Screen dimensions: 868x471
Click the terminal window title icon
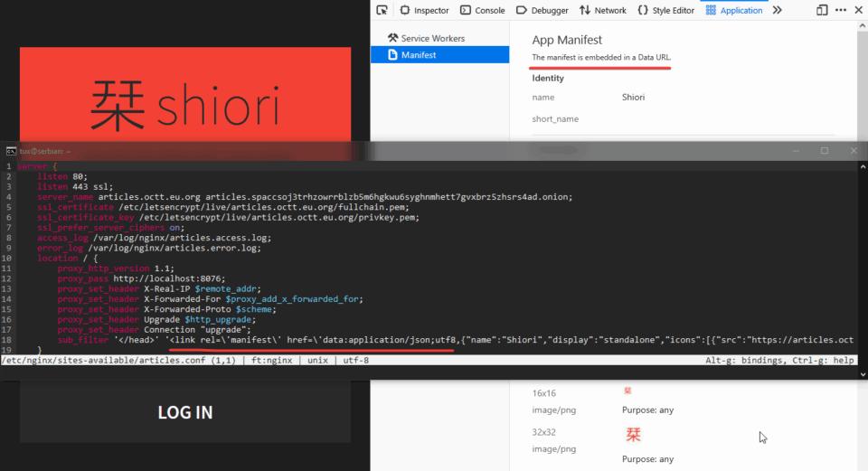[x=11, y=151]
